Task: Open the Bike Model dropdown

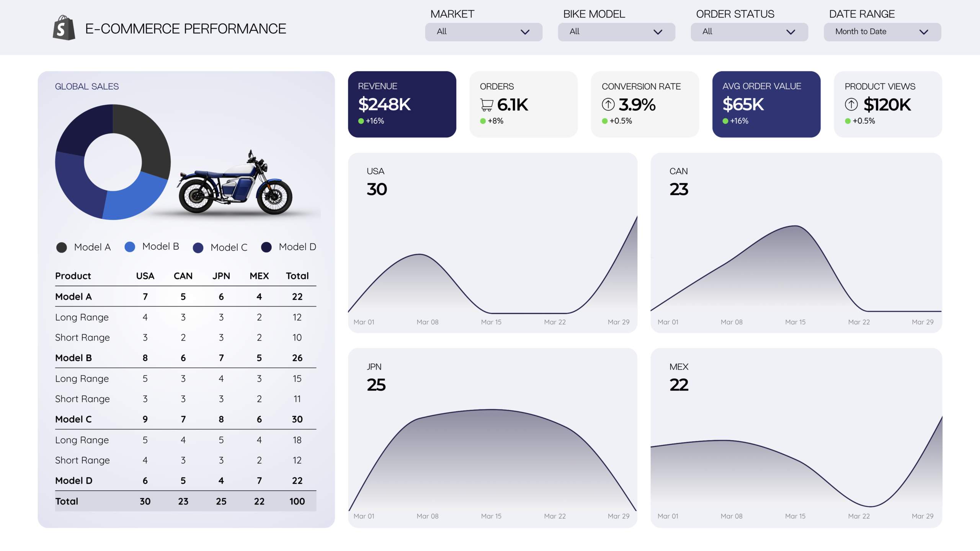Action: (x=616, y=32)
